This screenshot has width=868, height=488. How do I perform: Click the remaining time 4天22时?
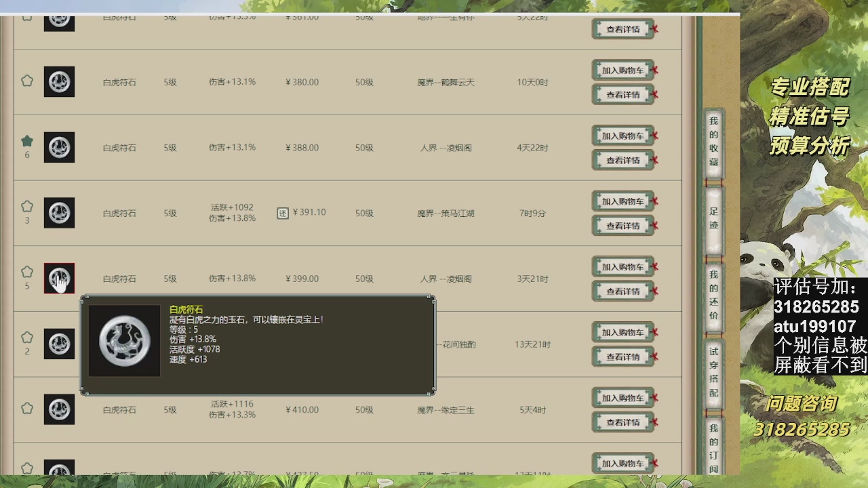pos(532,148)
